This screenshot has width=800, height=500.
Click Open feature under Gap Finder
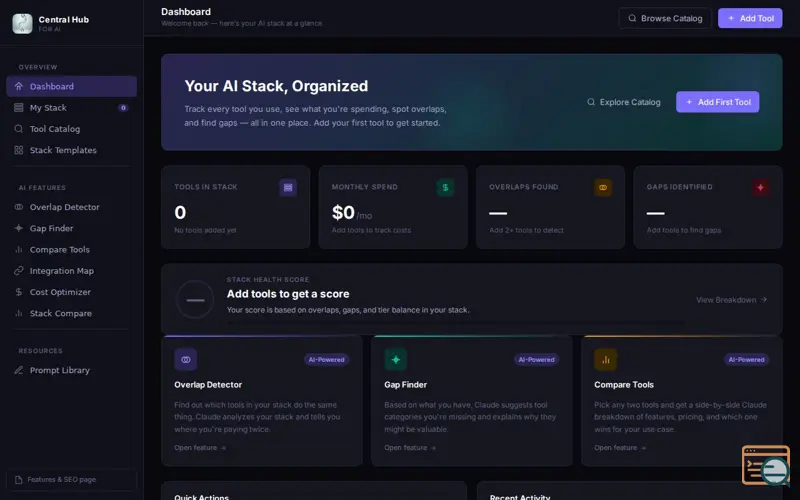click(x=410, y=447)
